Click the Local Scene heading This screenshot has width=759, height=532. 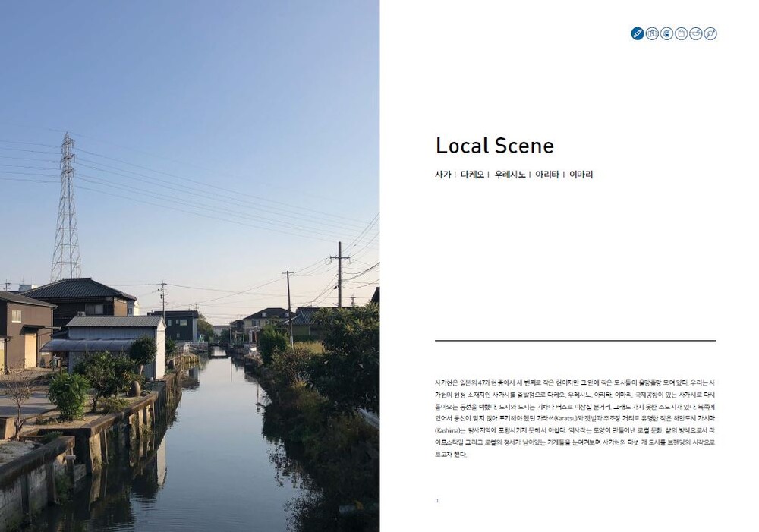click(x=494, y=146)
